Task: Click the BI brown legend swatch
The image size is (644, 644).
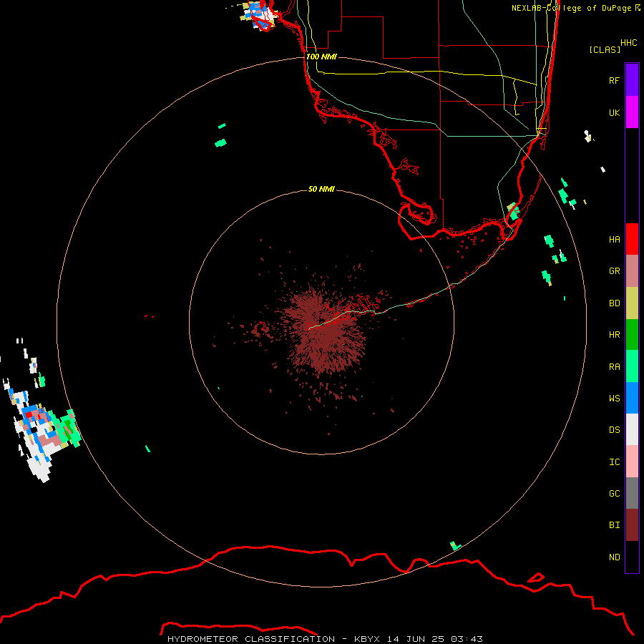Action: point(632,525)
